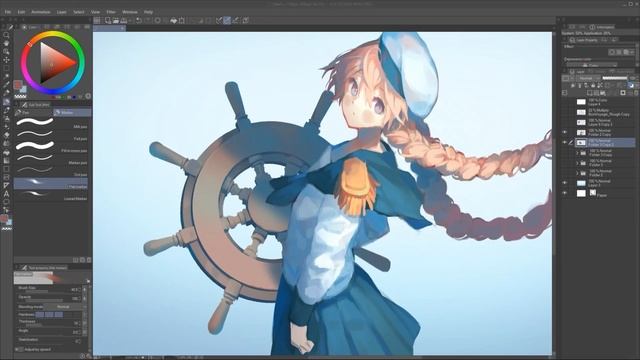Click the Paper layer thumbnail

581,193
